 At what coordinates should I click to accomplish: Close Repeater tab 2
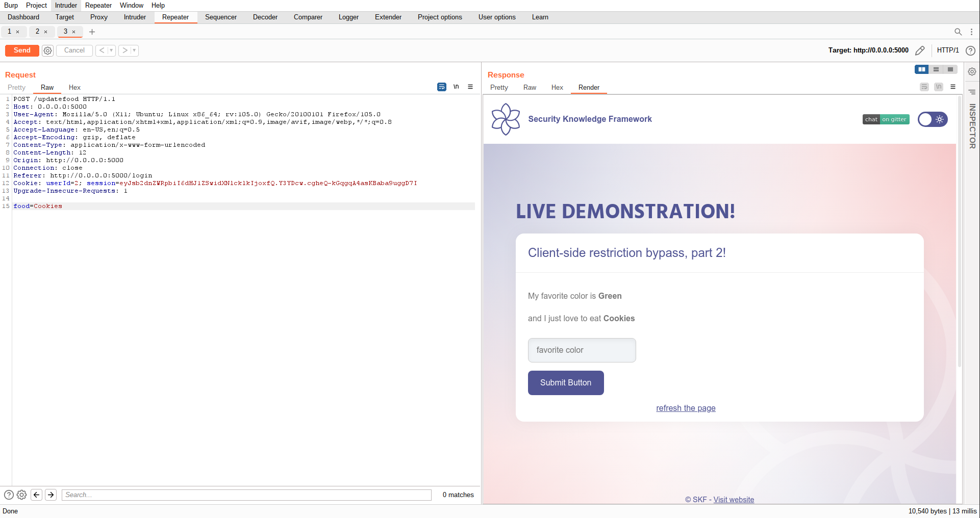(46, 32)
